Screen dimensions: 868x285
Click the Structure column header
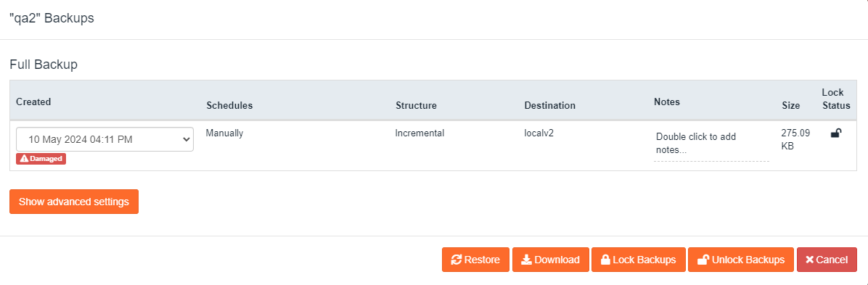point(416,105)
